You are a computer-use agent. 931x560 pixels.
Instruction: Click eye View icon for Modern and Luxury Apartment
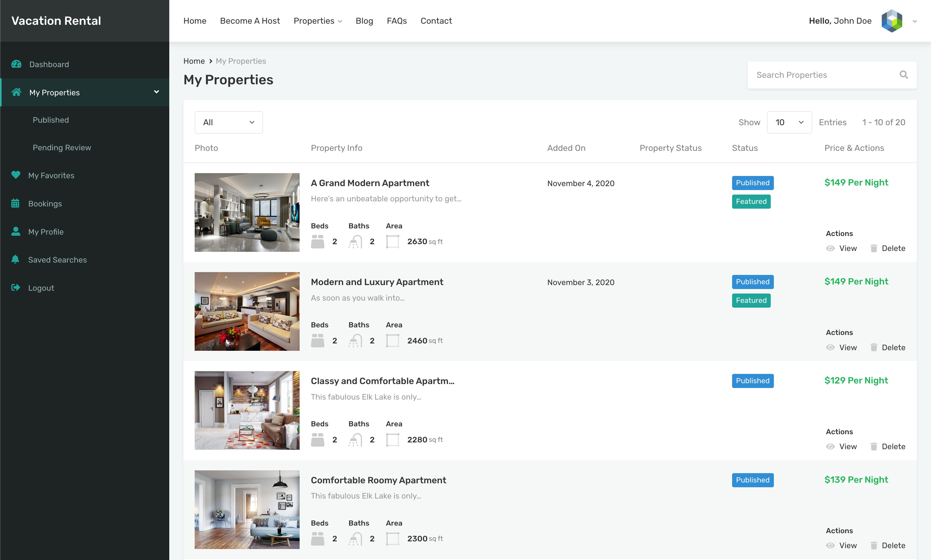tap(830, 348)
